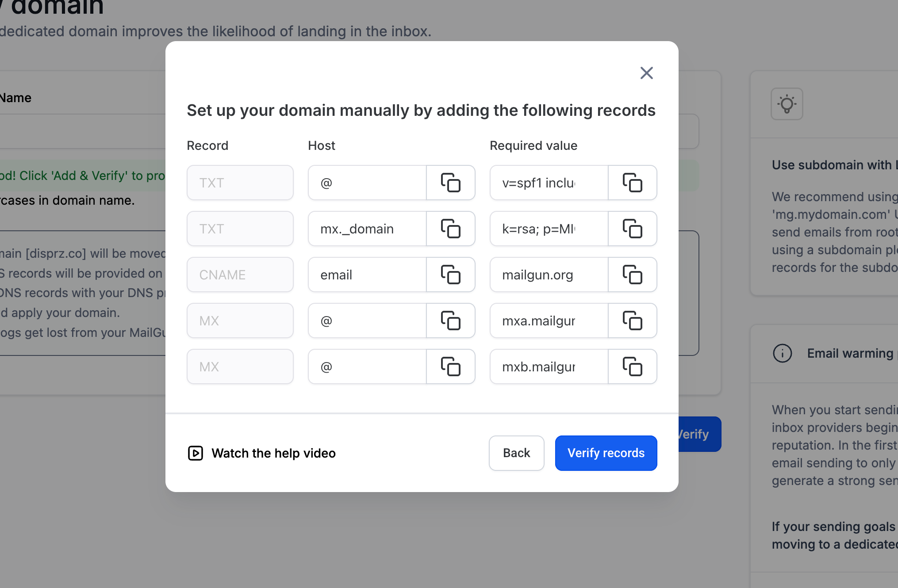Copy the mailgun.org CNAME value
Viewport: 898px width, 588px height.
pyautogui.click(x=633, y=275)
